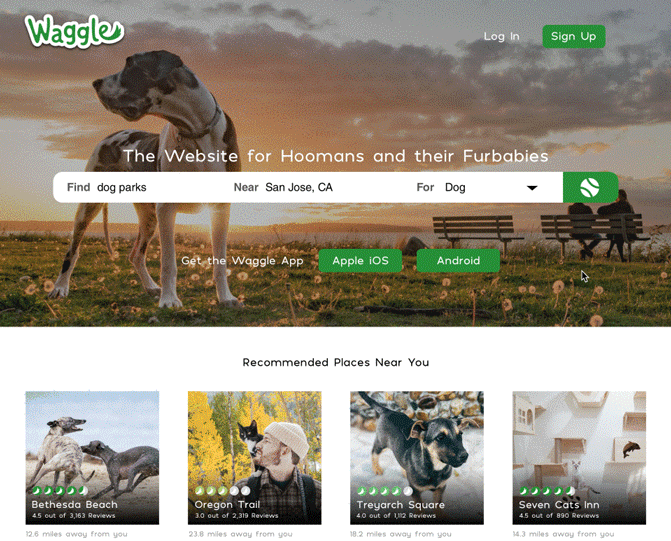
Task: Open the Bethesda Beach photo card
Action: pyautogui.click(x=92, y=458)
